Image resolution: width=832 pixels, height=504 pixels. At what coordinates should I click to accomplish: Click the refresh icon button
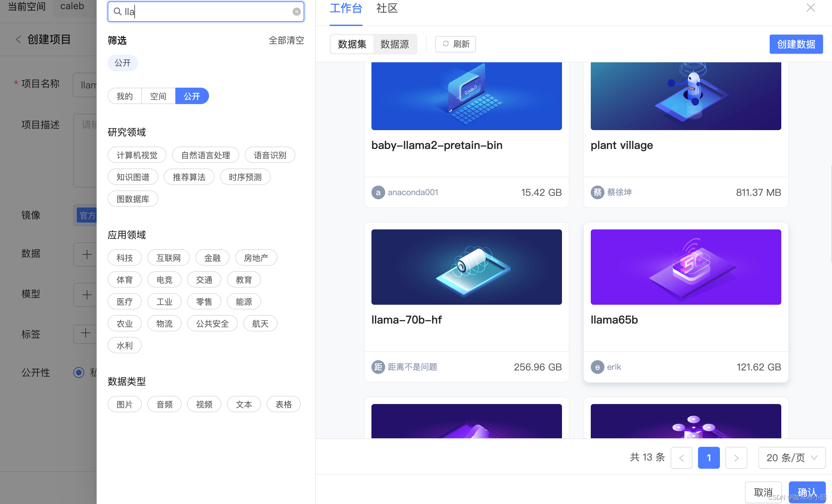coord(455,44)
